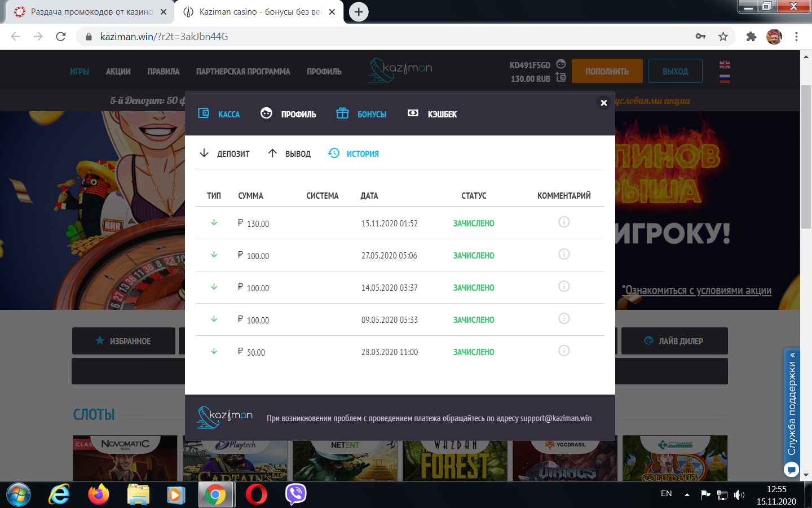Open the Касса tab

(x=219, y=114)
